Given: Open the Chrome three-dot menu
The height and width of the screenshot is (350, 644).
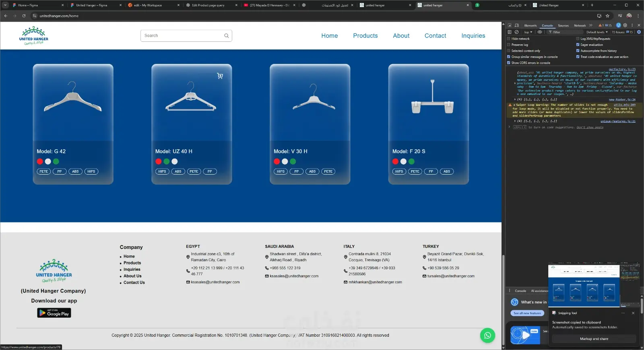Looking at the screenshot, I should coord(638,16).
